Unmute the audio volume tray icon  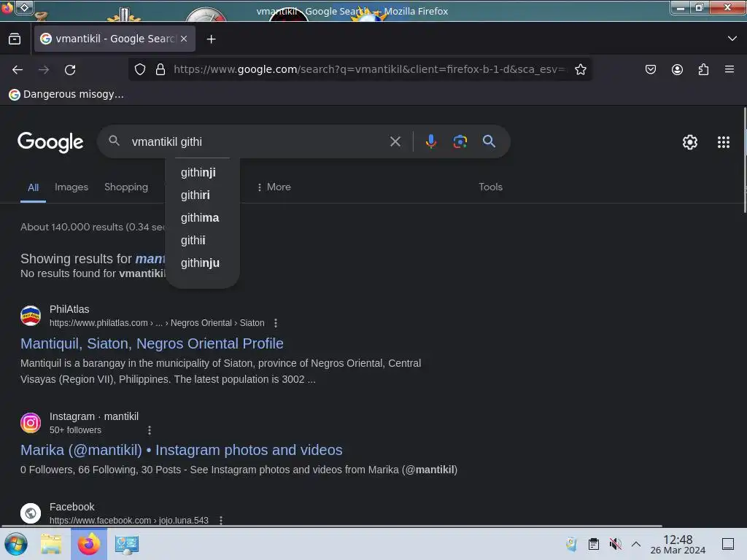[x=616, y=544]
